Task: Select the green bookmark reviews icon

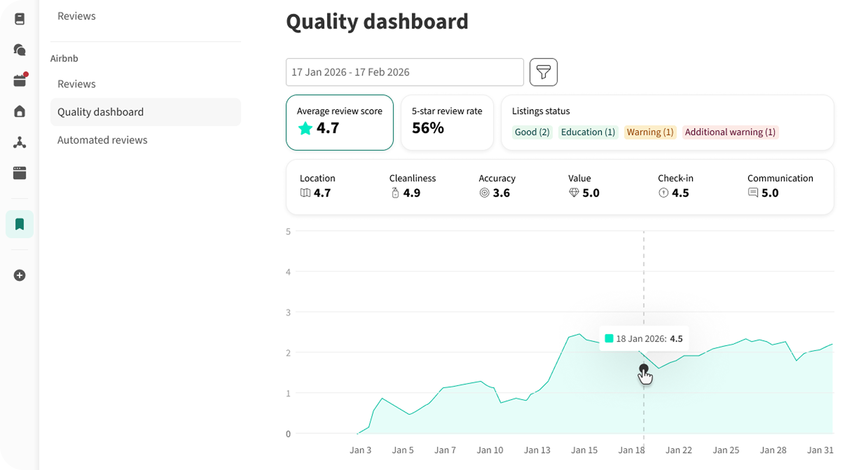Action: point(20,224)
